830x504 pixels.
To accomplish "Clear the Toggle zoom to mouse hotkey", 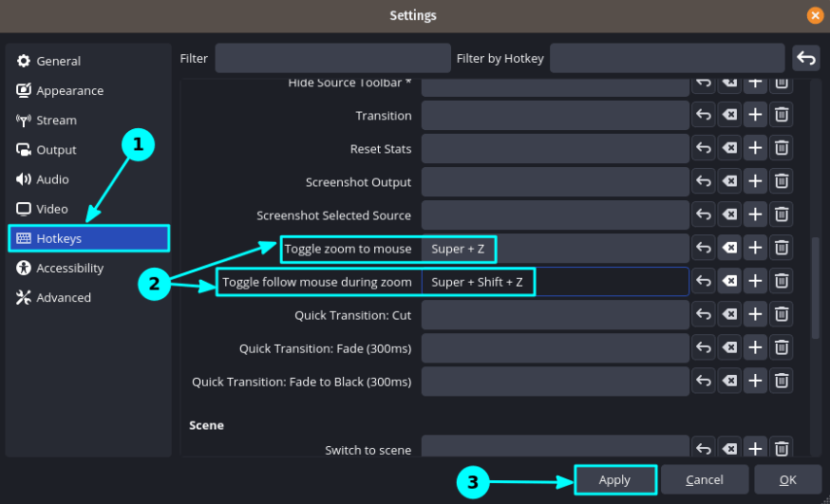I will pos(729,248).
